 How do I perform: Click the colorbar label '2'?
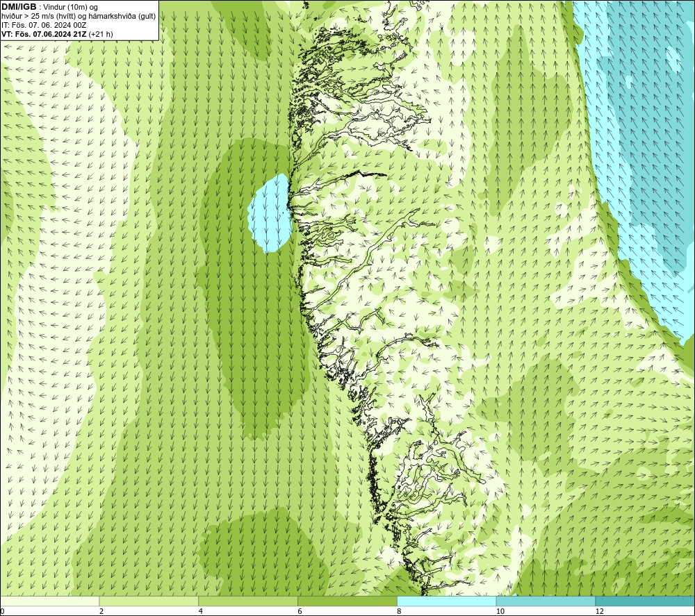coord(101,611)
